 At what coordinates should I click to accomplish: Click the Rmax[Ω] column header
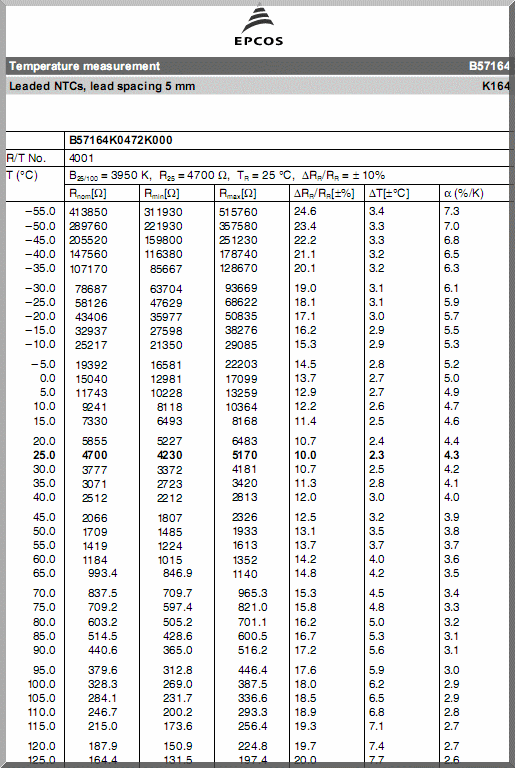[238, 193]
